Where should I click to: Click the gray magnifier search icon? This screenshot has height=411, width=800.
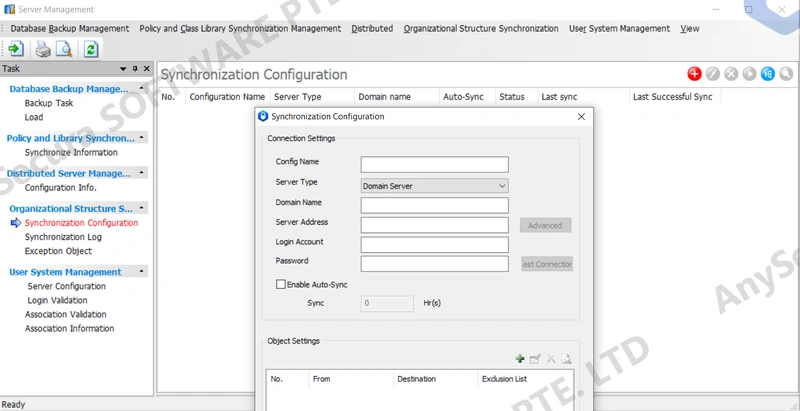(x=786, y=74)
